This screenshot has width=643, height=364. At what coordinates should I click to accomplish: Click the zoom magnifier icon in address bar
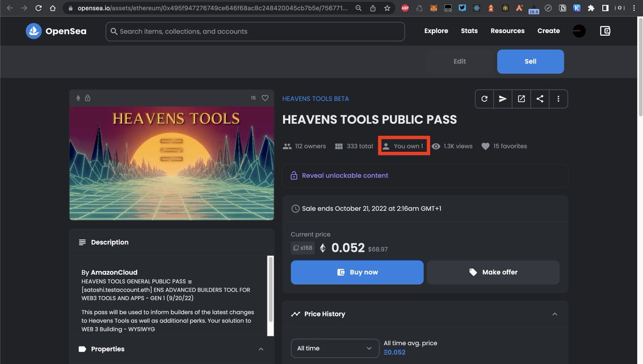pyautogui.click(x=358, y=9)
